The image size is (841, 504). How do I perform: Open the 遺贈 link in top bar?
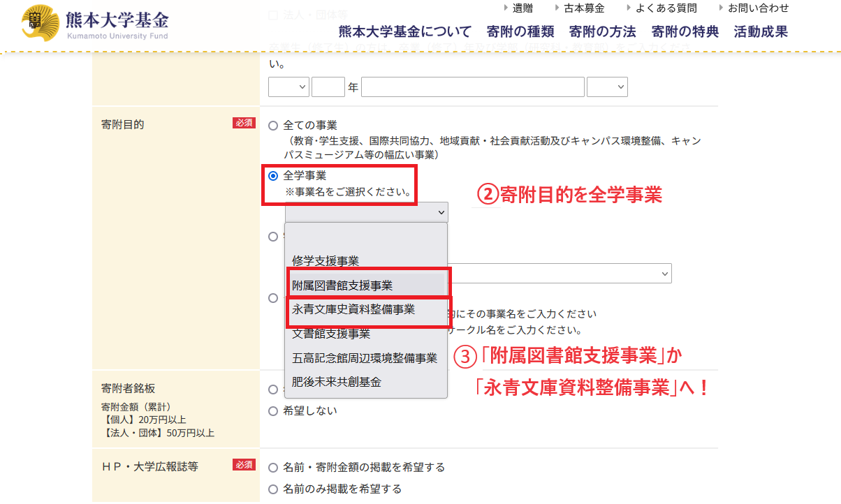click(522, 8)
